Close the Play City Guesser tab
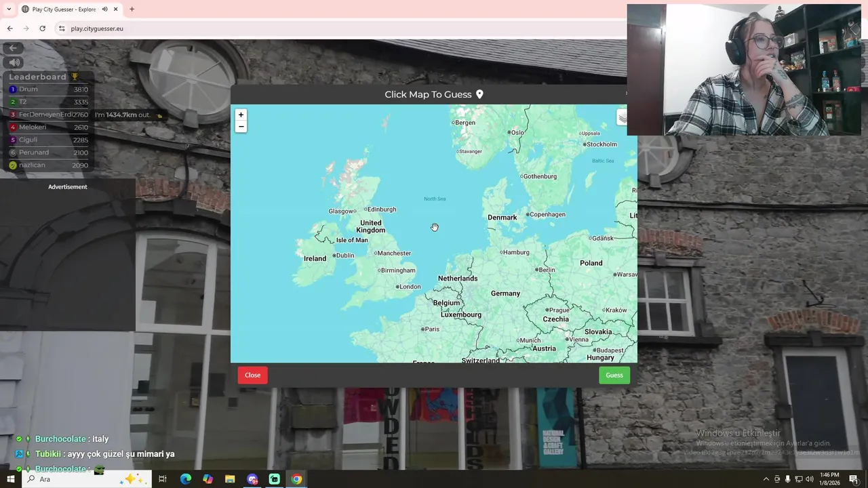Screen dimensions: 868x488 point(116,9)
